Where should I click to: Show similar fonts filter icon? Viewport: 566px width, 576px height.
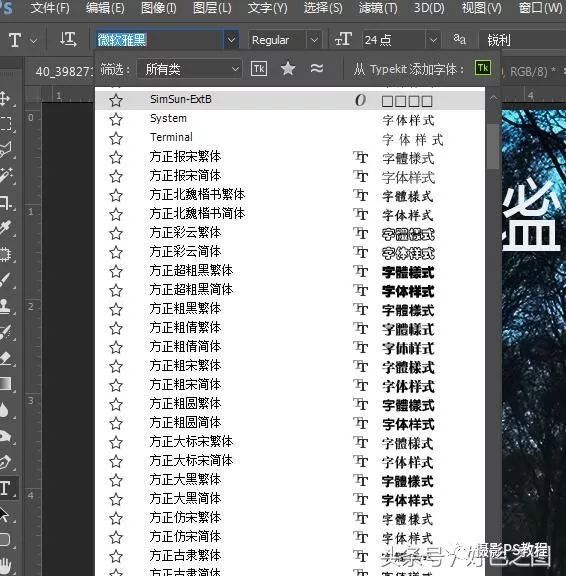pyautogui.click(x=317, y=68)
